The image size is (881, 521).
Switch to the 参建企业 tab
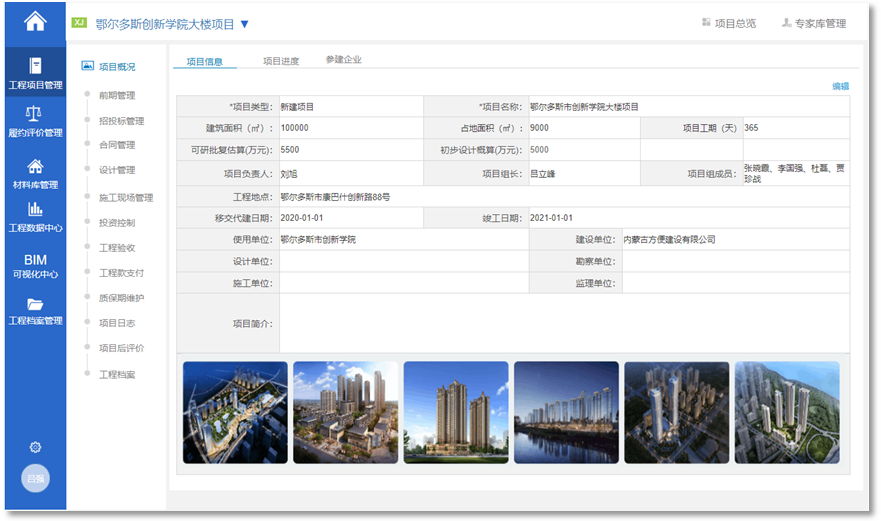(344, 60)
